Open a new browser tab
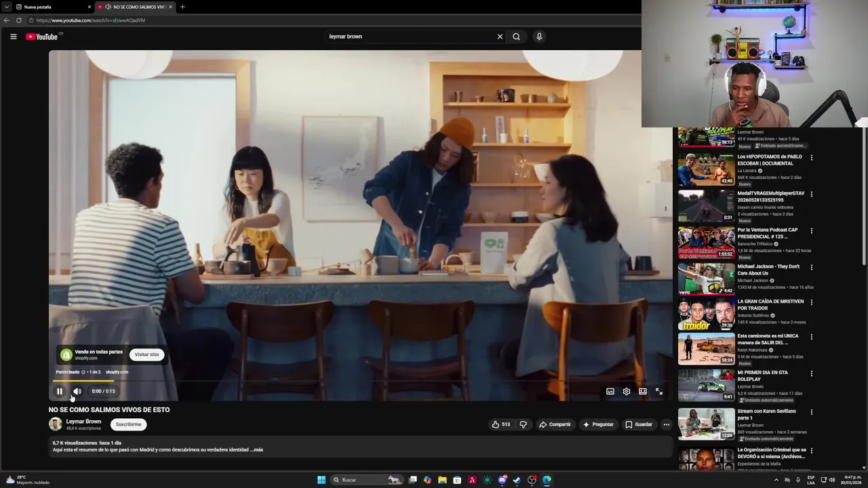The width and height of the screenshot is (868, 488). point(182,7)
